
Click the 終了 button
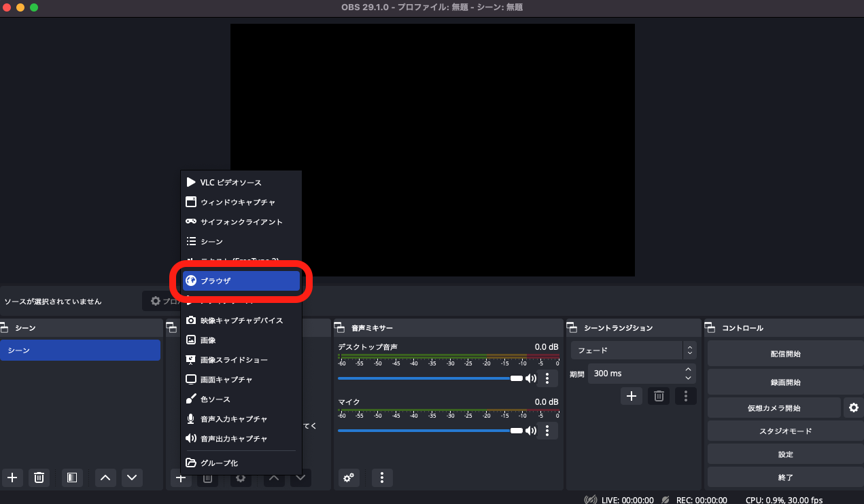785,478
